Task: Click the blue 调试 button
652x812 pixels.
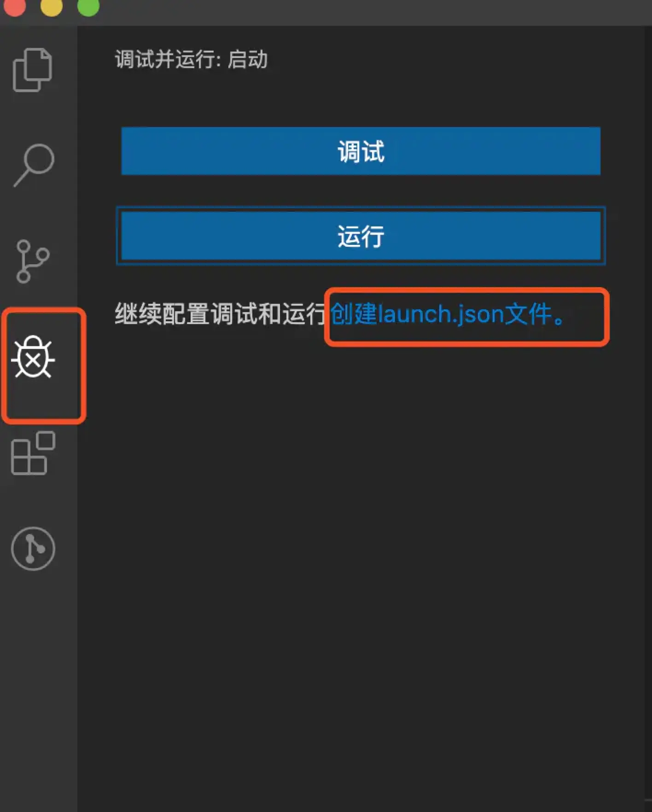Action: click(361, 151)
